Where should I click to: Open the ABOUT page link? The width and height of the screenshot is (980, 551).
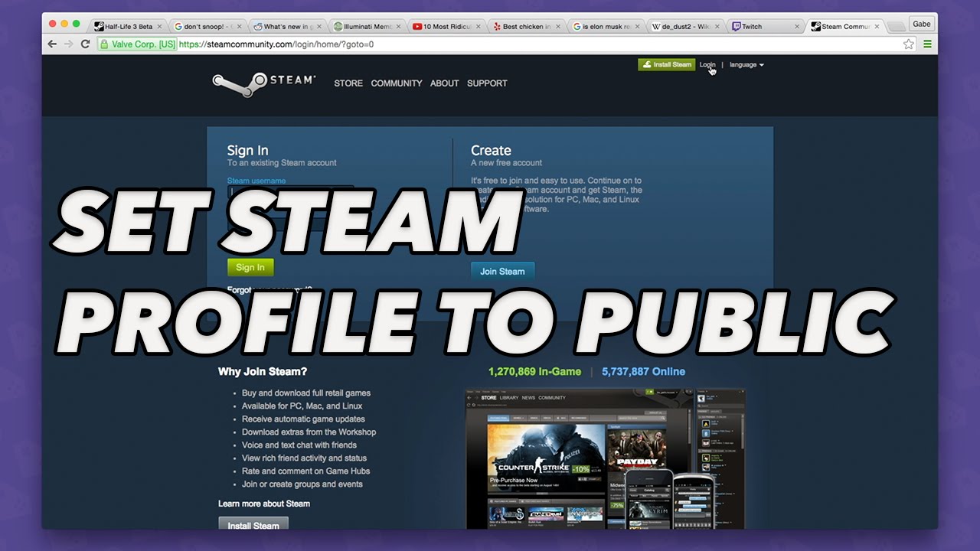(444, 83)
